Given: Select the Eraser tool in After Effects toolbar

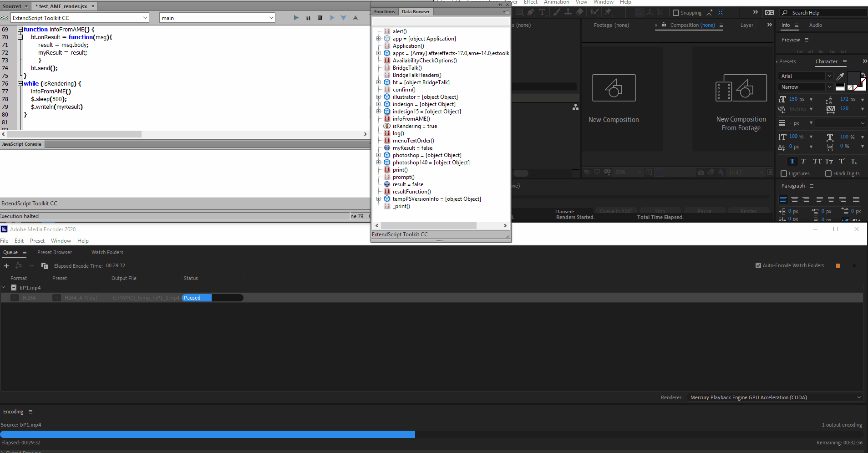Looking at the screenshot, I should tap(580, 12).
